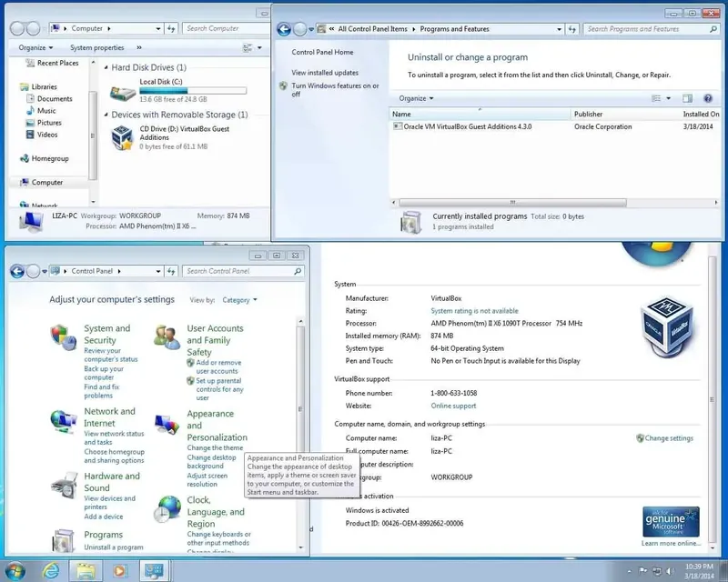The height and width of the screenshot is (582, 728).
Task: Refresh the Control Panel address bar
Action: (171, 271)
